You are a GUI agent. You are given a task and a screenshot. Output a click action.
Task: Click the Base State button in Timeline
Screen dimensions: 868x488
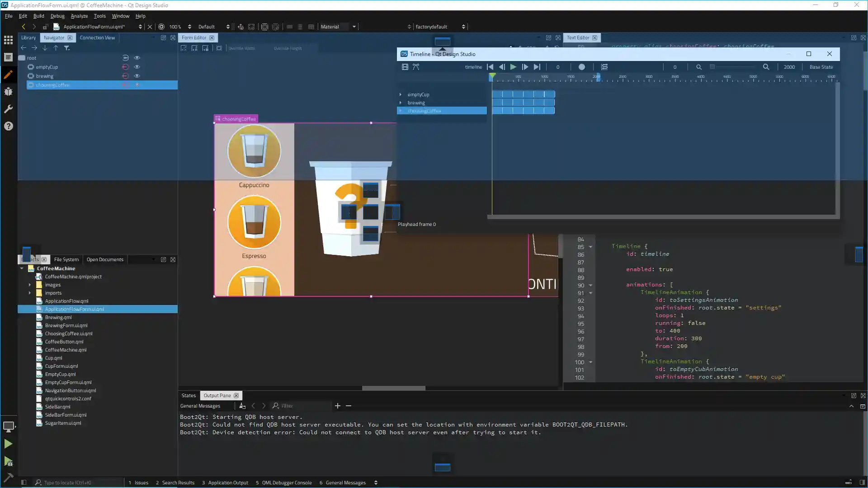tap(821, 67)
